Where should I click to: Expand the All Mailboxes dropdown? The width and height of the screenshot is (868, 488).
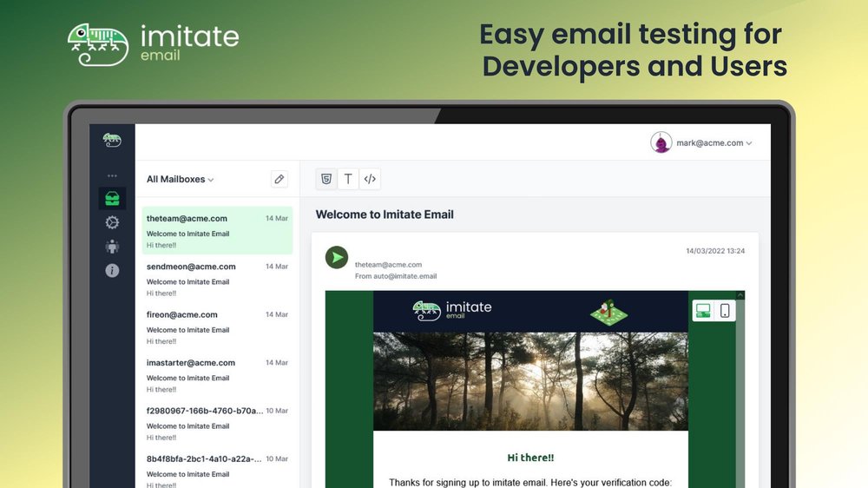point(180,179)
